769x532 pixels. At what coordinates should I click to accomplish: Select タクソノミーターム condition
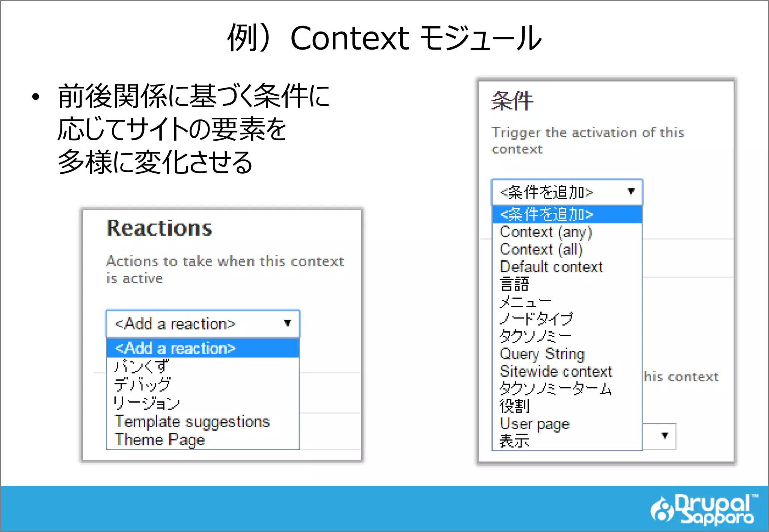coord(567,389)
